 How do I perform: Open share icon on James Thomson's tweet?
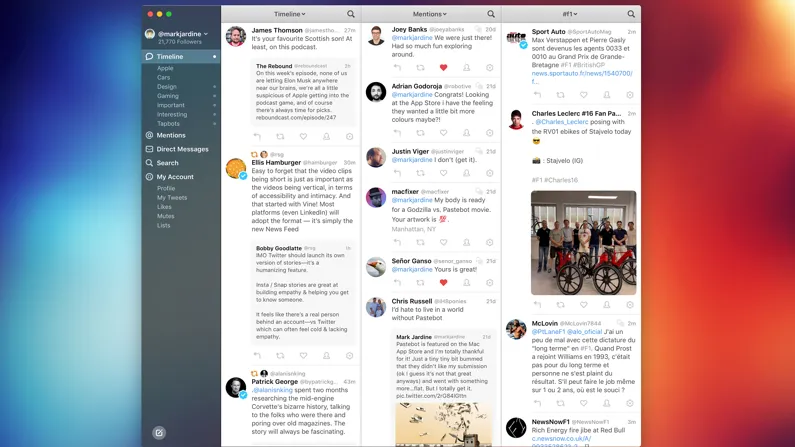[327, 136]
